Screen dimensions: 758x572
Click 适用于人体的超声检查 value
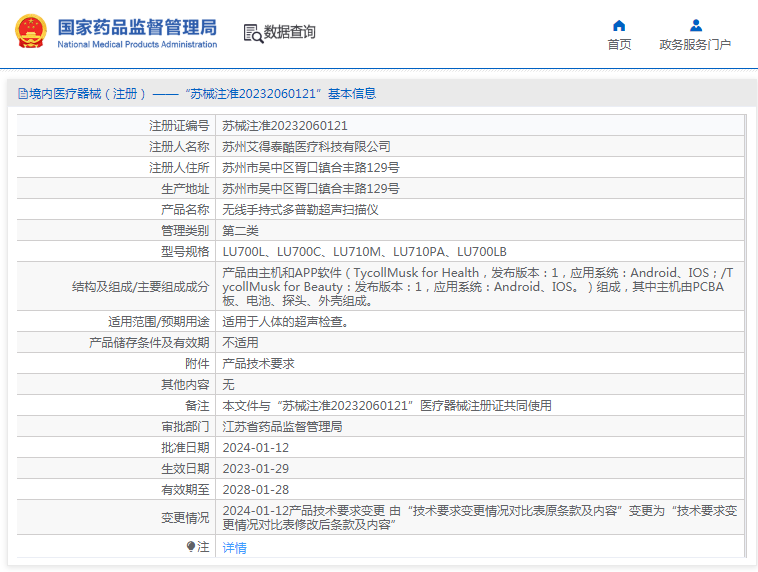point(285,322)
